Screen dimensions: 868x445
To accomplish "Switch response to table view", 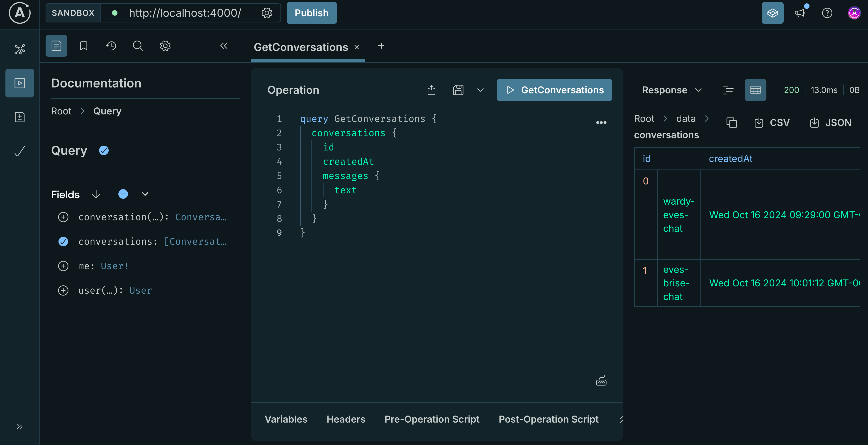I will (755, 90).
